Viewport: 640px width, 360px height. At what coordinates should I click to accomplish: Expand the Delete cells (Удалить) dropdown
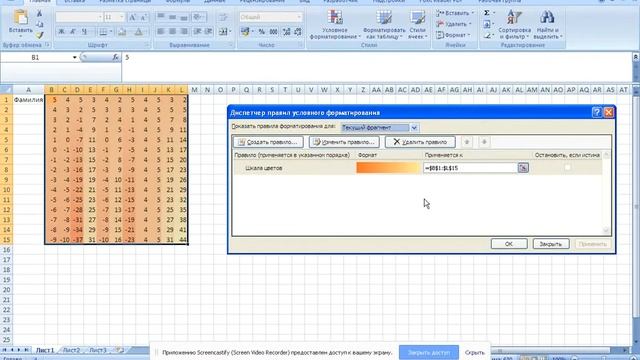(x=470, y=24)
